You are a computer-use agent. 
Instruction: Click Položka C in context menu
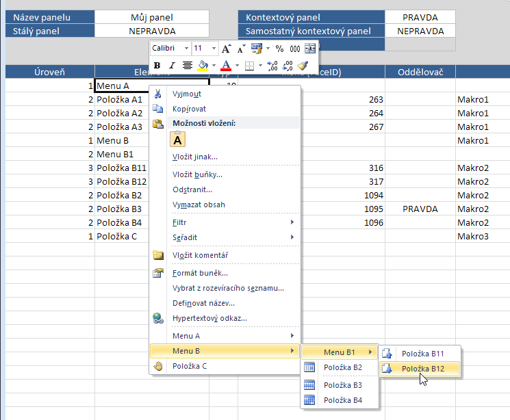pyautogui.click(x=225, y=366)
